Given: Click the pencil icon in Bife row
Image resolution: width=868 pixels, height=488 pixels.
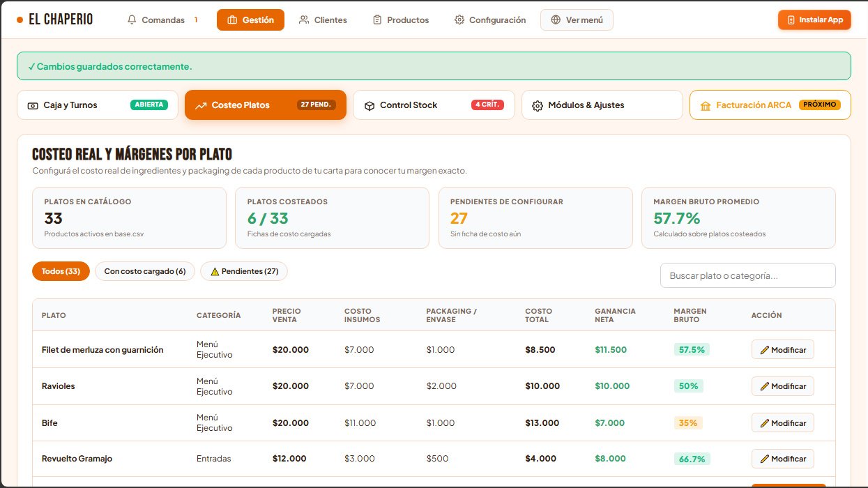Looking at the screenshot, I should (x=765, y=423).
